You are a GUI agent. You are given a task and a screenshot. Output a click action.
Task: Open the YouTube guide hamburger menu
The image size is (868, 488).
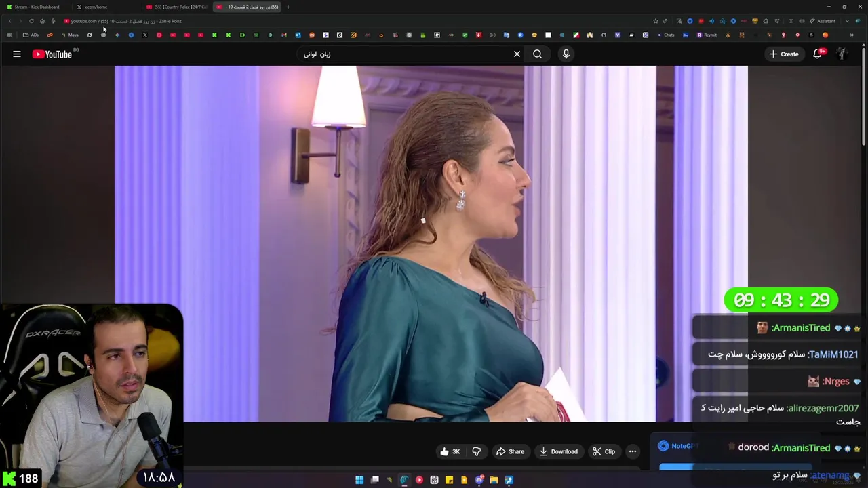click(x=17, y=54)
